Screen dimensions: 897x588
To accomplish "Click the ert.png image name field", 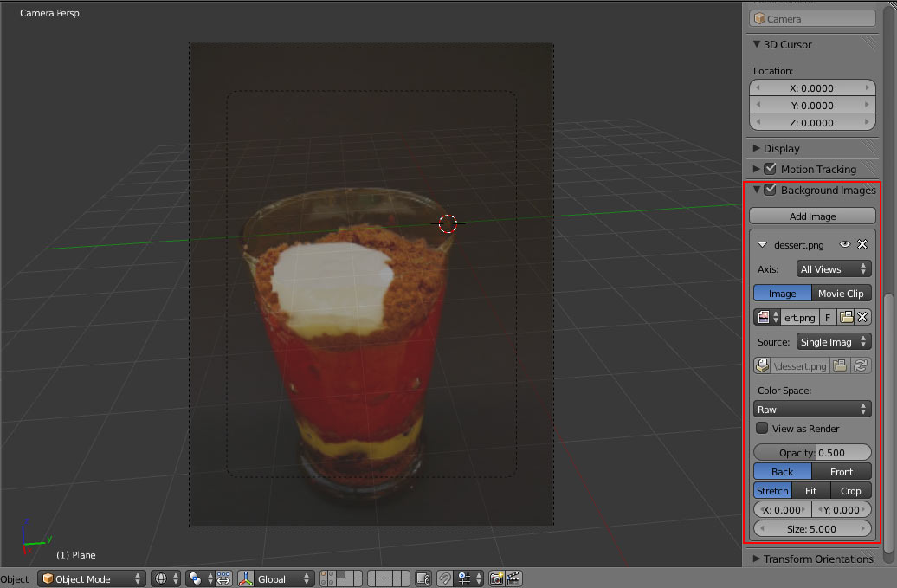I will coord(799,318).
